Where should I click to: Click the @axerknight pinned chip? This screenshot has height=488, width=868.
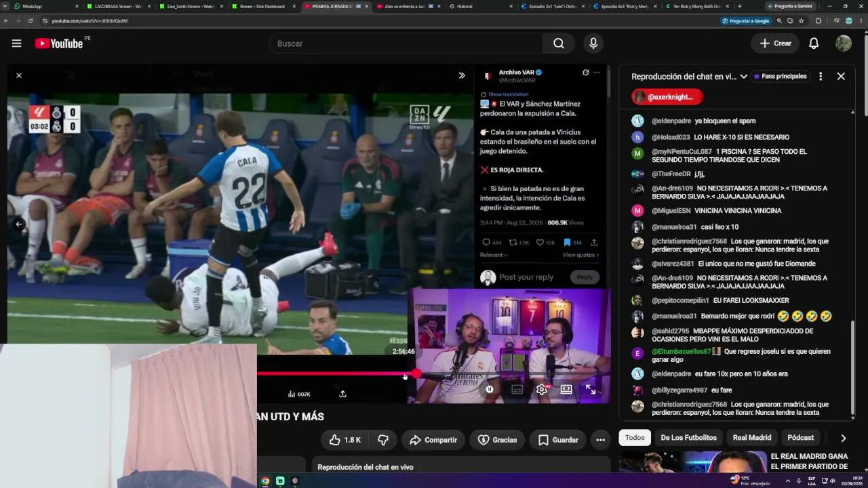pos(667,97)
